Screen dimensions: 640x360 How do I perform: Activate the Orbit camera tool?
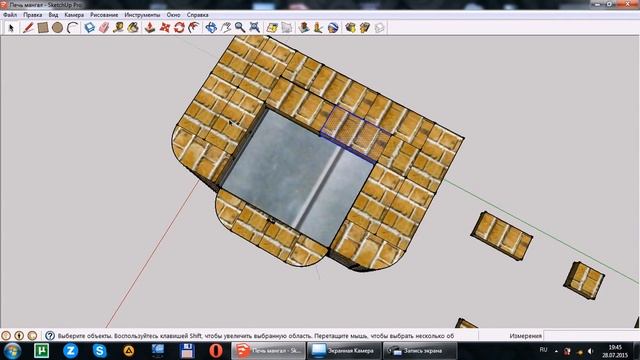point(211,28)
